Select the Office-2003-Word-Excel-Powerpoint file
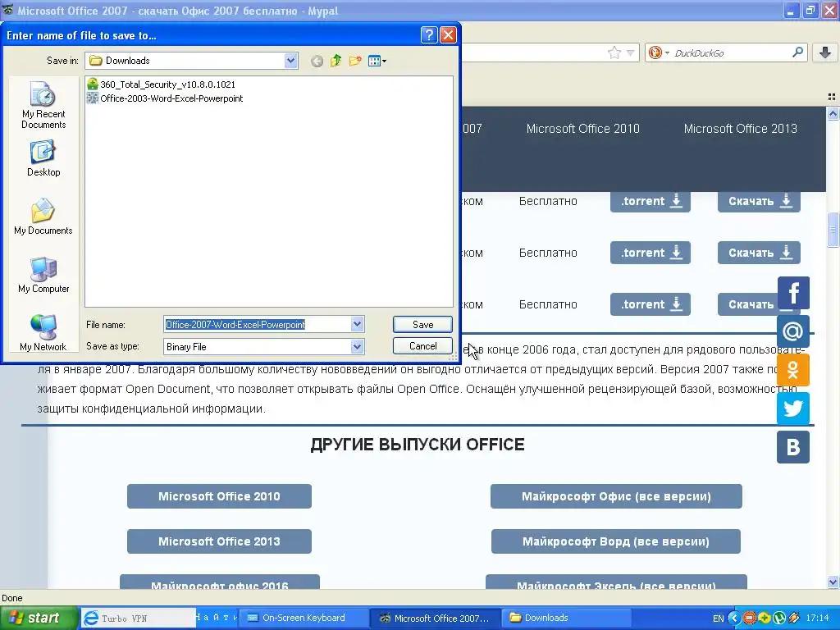840x630 pixels. (x=165, y=98)
